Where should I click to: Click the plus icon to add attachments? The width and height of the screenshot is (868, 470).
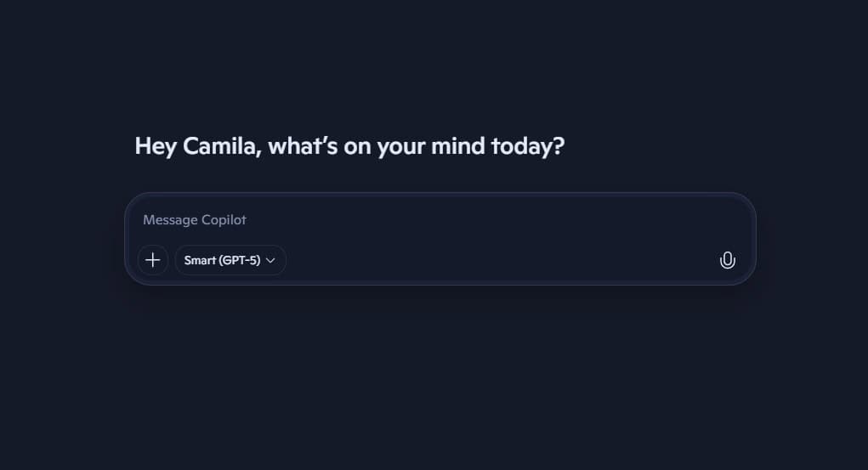click(x=153, y=260)
